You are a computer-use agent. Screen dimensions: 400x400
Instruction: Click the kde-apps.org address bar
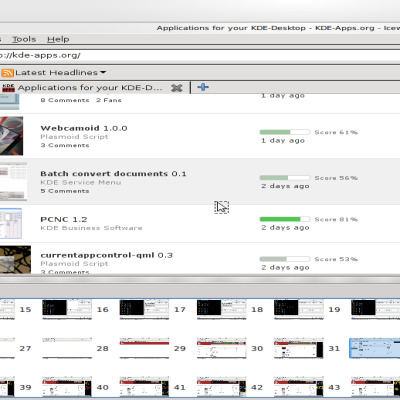(x=200, y=55)
